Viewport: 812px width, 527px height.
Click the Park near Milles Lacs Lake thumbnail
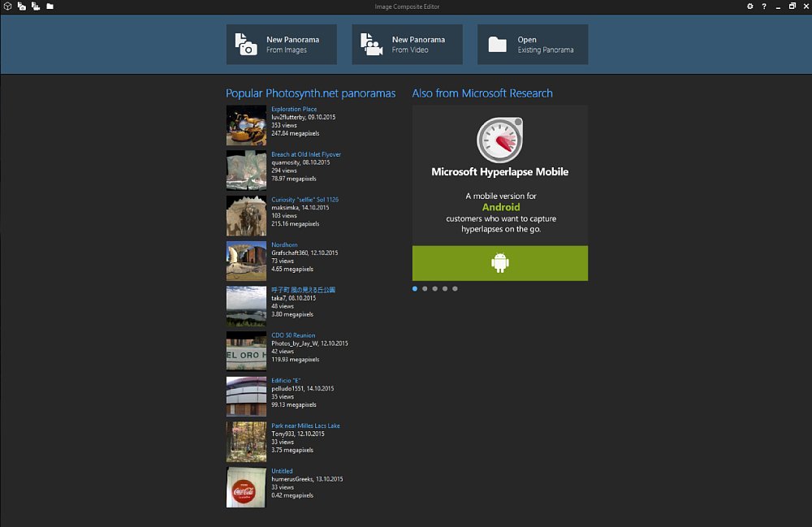[x=247, y=442]
